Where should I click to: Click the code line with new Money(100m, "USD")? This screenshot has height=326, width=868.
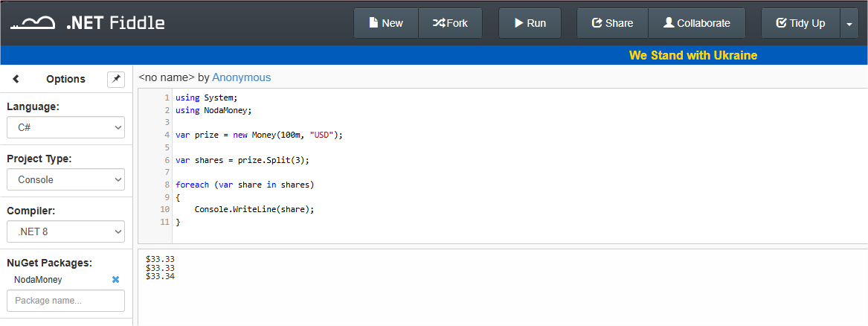259,135
